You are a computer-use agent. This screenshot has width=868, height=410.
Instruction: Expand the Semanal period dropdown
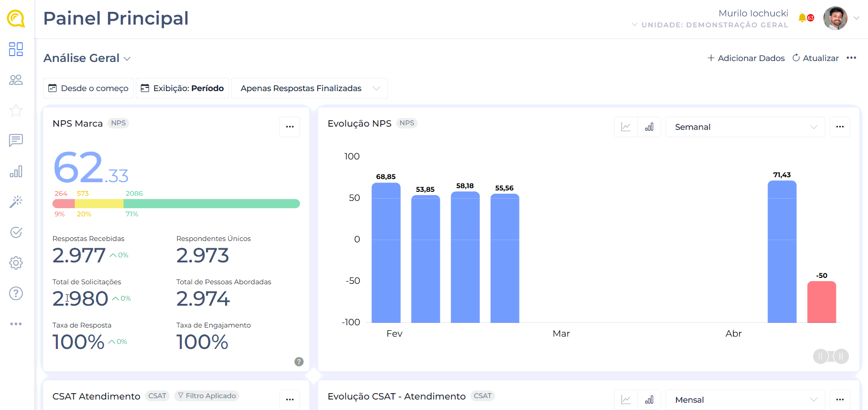745,127
